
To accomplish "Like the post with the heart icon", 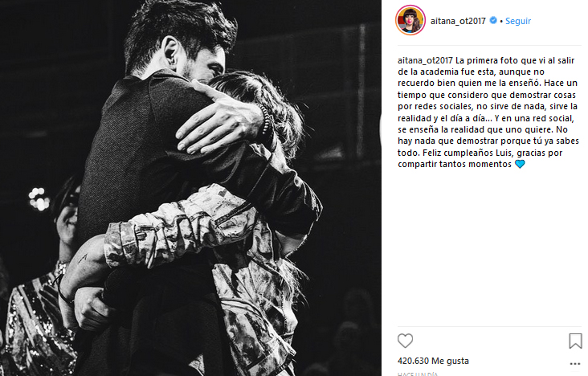I will click(x=405, y=341).
